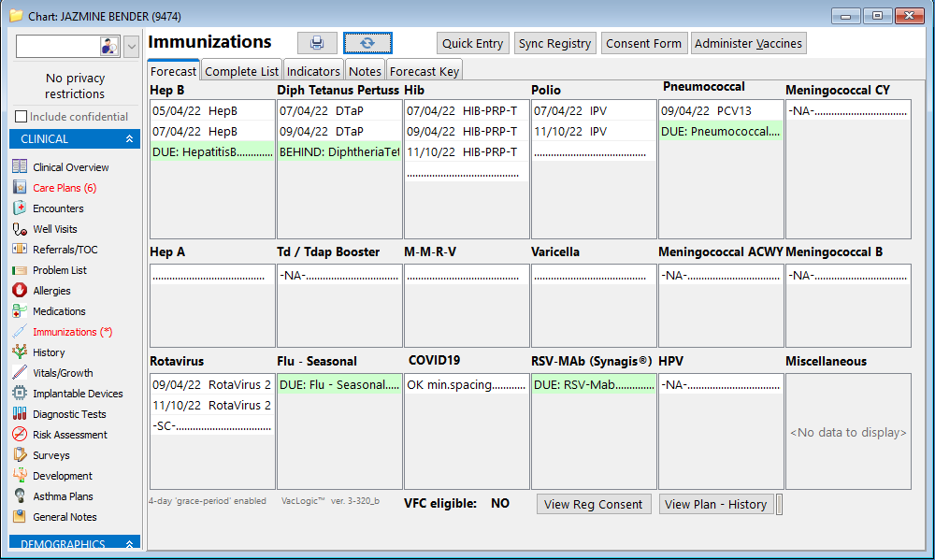
Task: Select -NA- row under HPV
Action: point(720,384)
